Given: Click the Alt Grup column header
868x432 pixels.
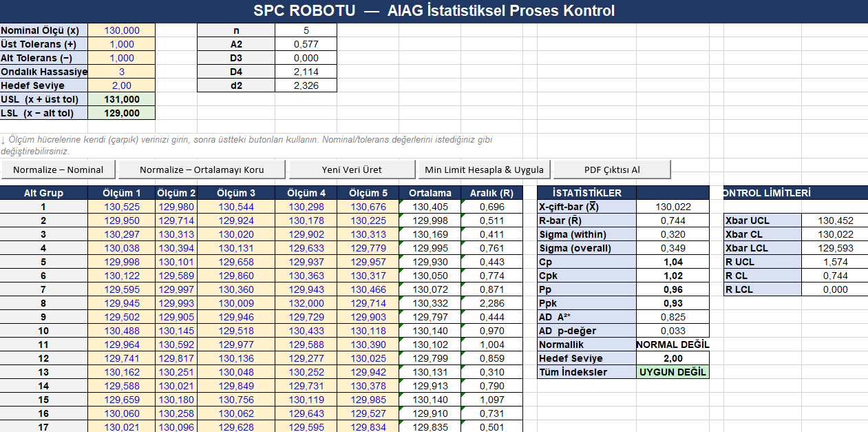Looking at the screenshot, I should tap(43, 193).
